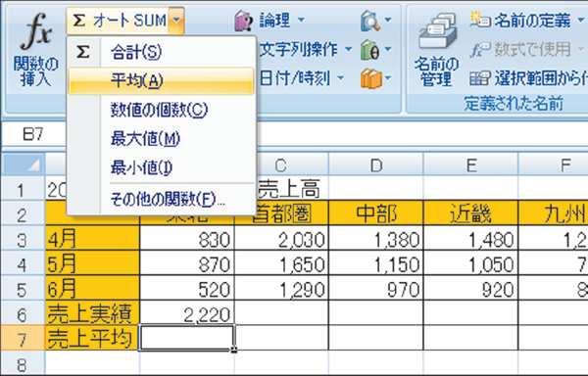Viewport: 588px width, 376px height.
Task: Select row 3 header
Action: 23,240
